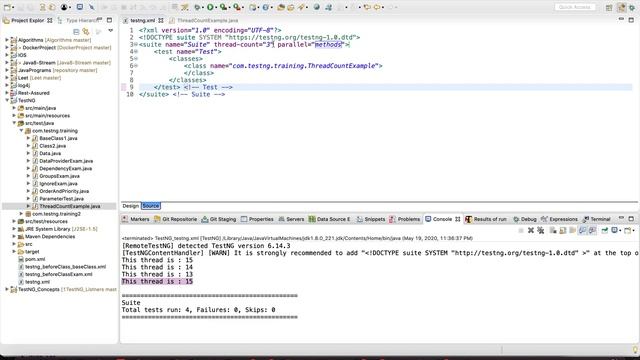Minimize the Console panel
This screenshot has height=360, width=640.
[621, 219]
